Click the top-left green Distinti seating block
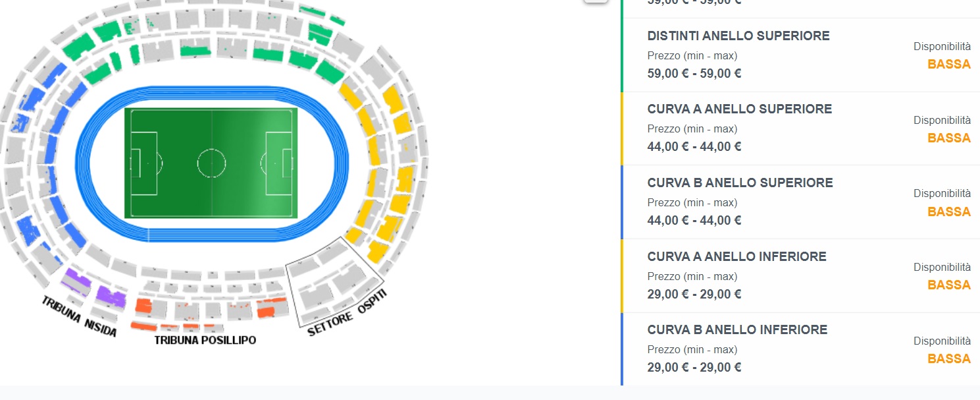This screenshot has width=980, height=400. click(79, 47)
